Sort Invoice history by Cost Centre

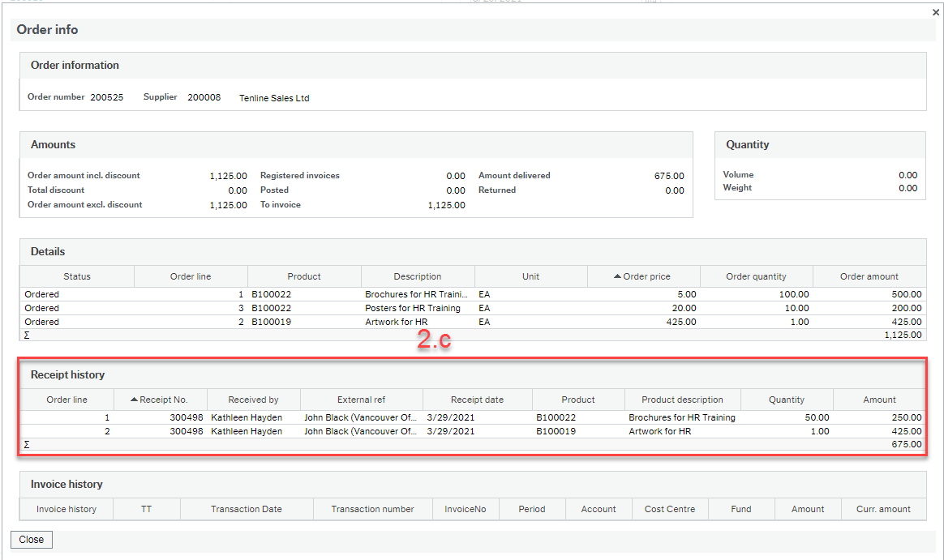[x=669, y=509]
